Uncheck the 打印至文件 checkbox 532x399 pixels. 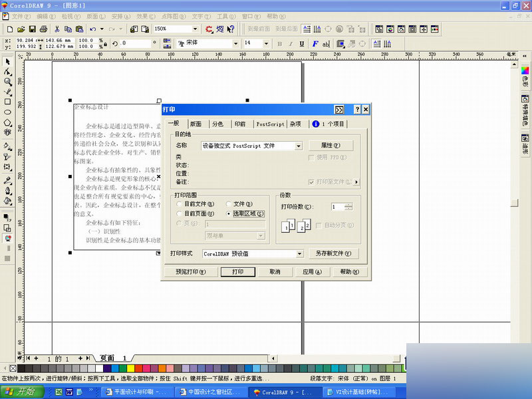tap(312, 180)
